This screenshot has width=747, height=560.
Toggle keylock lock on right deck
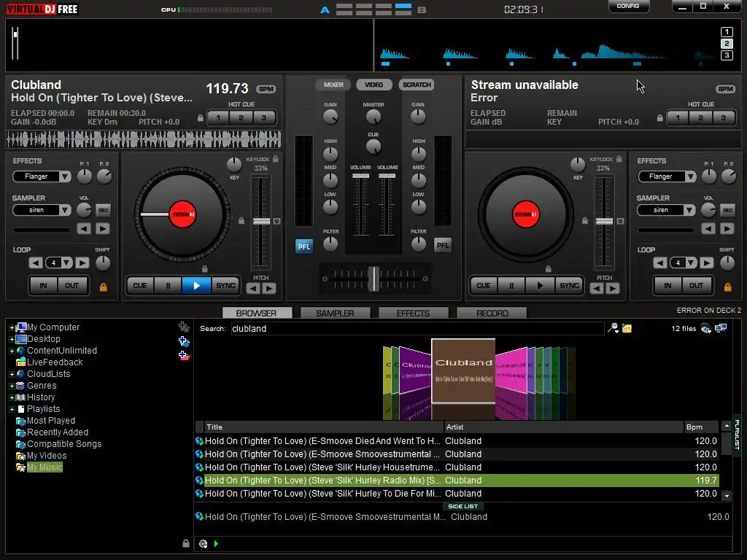pyautogui.click(x=619, y=158)
